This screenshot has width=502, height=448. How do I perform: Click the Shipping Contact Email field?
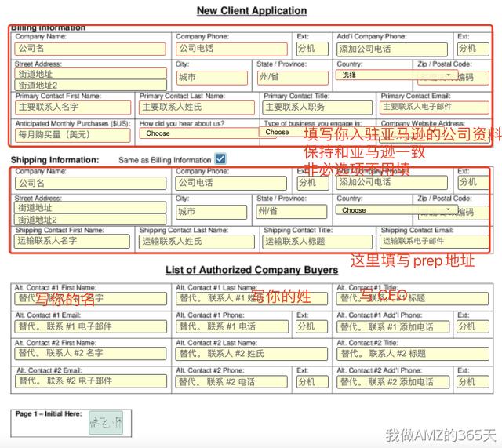coord(434,242)
